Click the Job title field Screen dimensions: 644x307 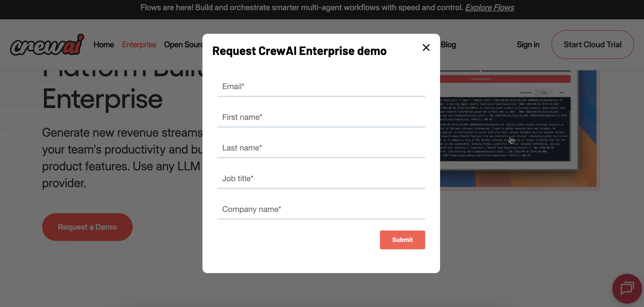[321, 179]
